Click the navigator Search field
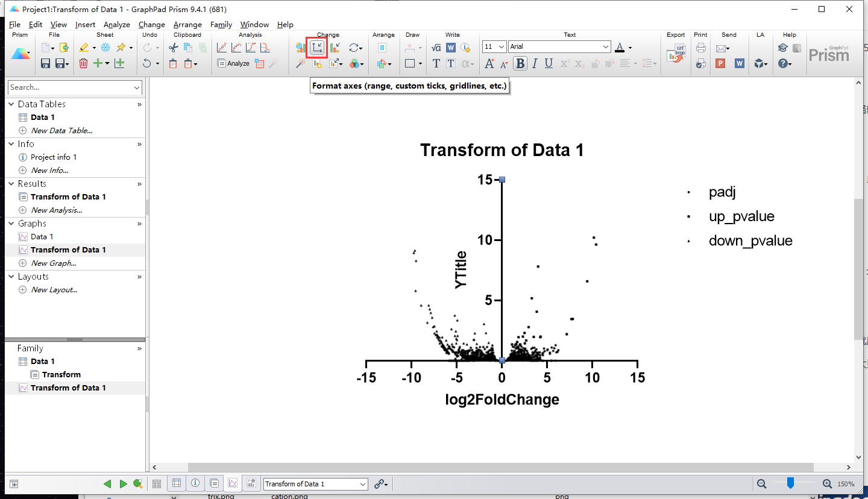The height and width of the screenshot is (499, 868). 69,87
